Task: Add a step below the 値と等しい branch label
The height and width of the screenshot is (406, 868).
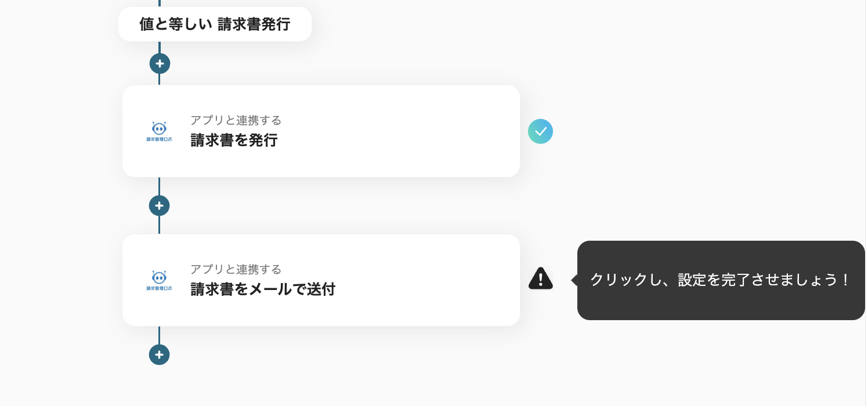Action: (160, 63)
